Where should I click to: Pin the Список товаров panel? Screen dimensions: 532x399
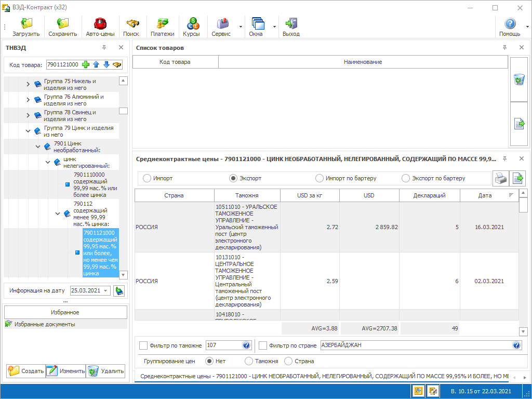504,47
